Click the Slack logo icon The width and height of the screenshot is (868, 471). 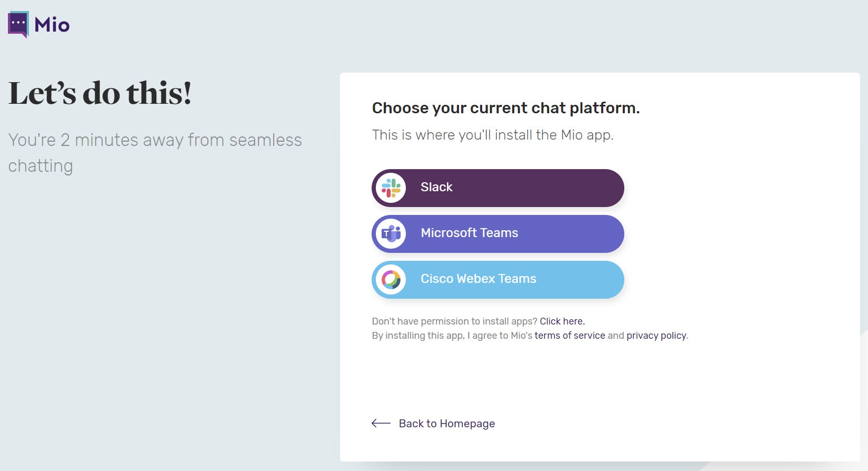click(x=391, y=188)
